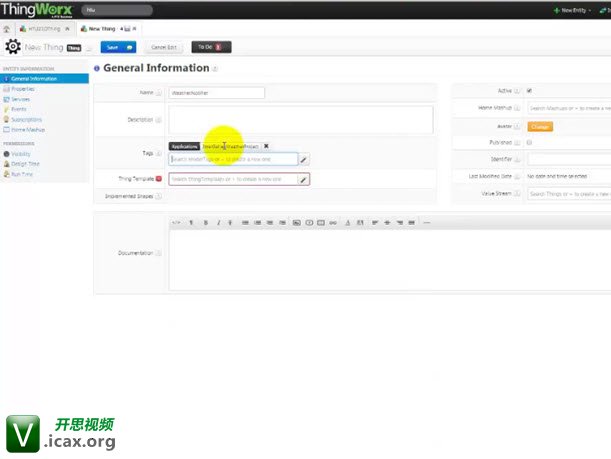Click the help icon next to Avatar
611x459 pixels.
[517, 126]
